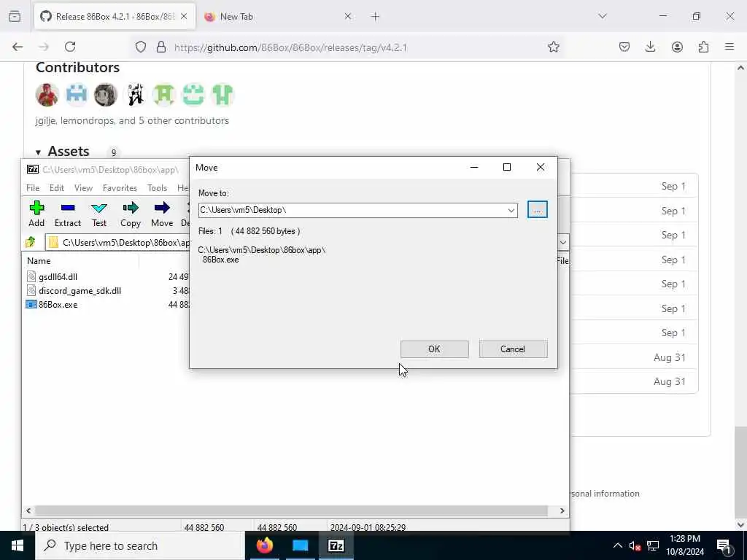
Task: Bookmark this page with the star icon
Action: click(553, 47)
